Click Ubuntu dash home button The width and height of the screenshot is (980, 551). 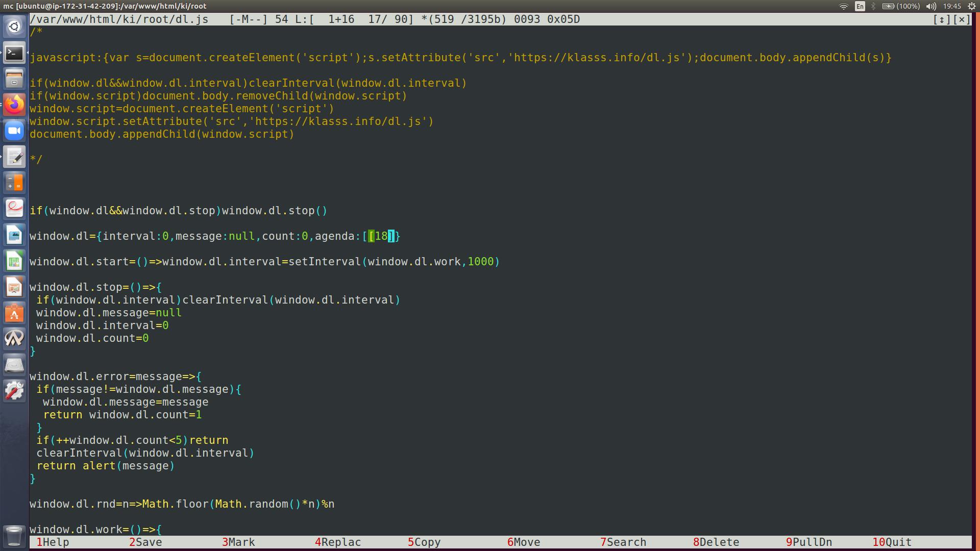coord(14,27)
